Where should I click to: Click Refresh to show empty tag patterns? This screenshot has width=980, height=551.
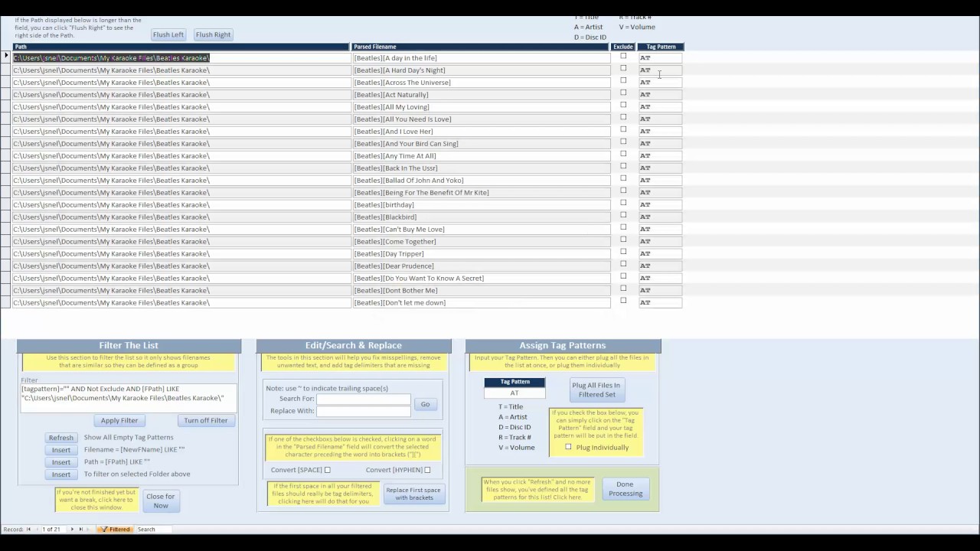tap(60, 438)
